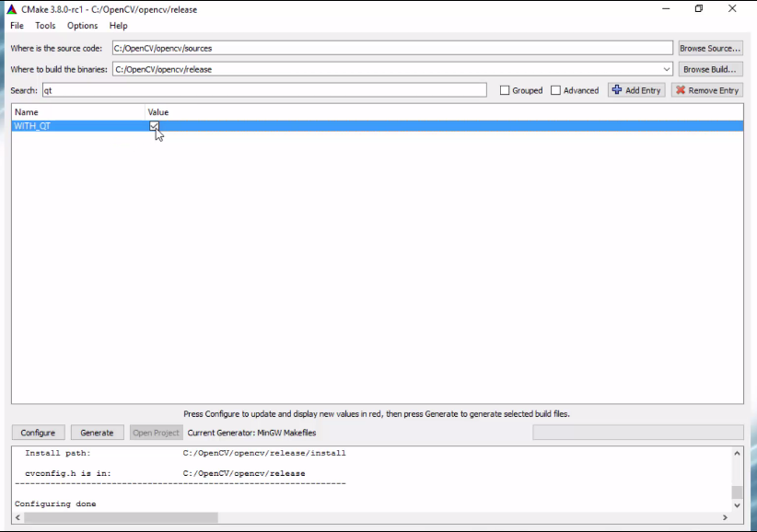Open the File menu
The width and height of the screenshot is (757, 532).
tap(16, 25)
